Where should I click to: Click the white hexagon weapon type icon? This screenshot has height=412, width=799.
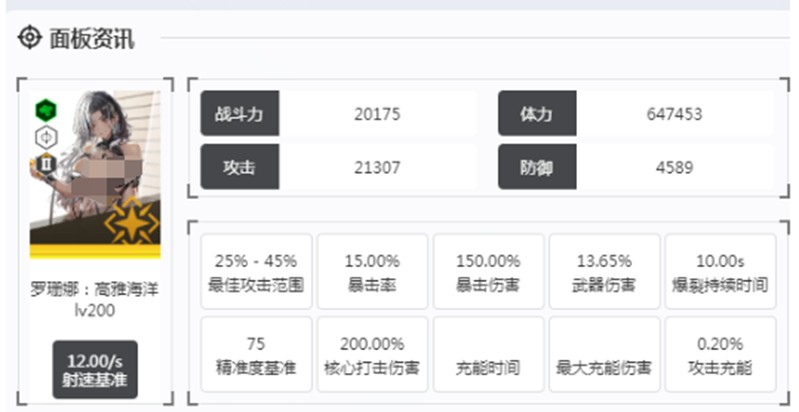point(47,137)
